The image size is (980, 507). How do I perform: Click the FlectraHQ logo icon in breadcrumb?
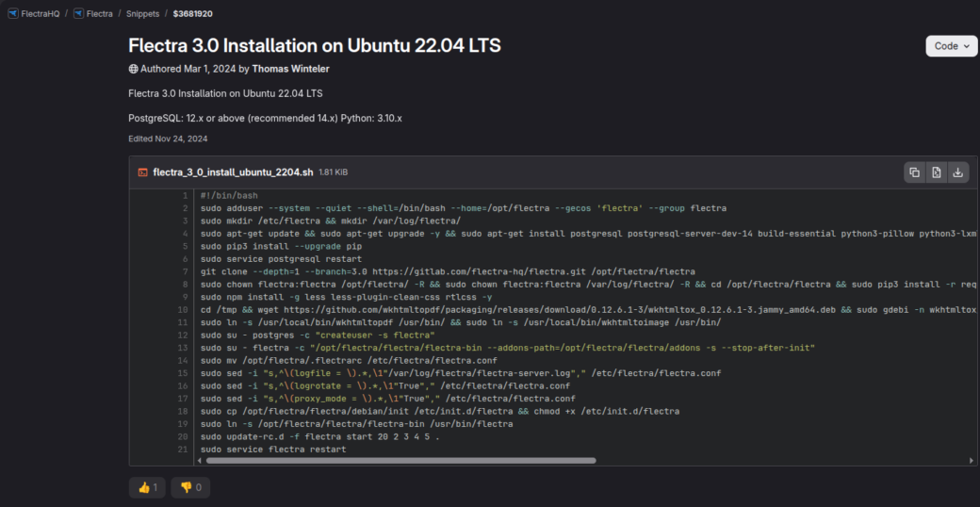[x=14, y=13]
